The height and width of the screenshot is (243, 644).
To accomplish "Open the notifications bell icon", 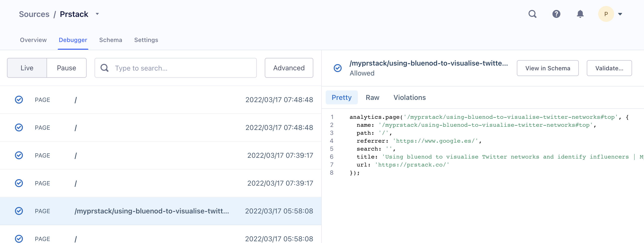I will click(580, 14).
